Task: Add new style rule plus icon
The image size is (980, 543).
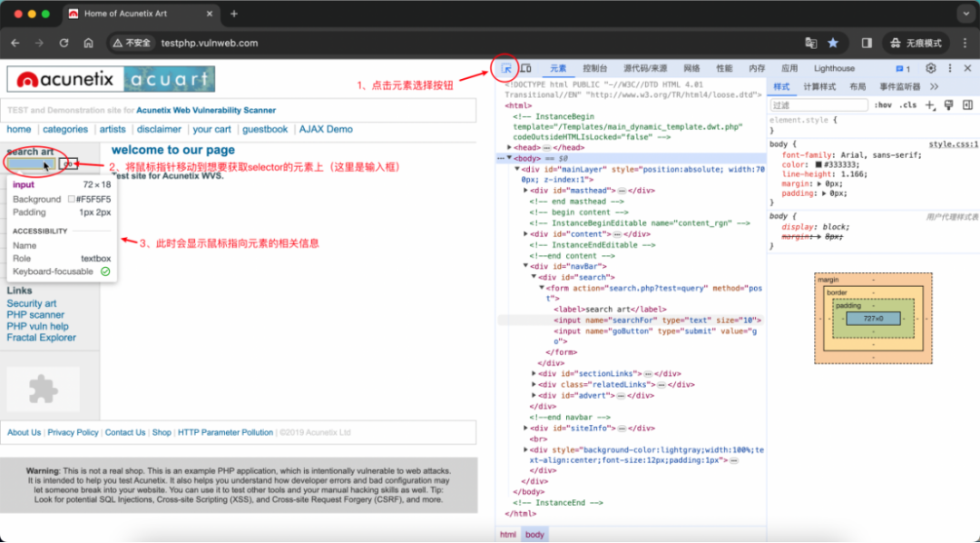Action: (x=930, y=105)
